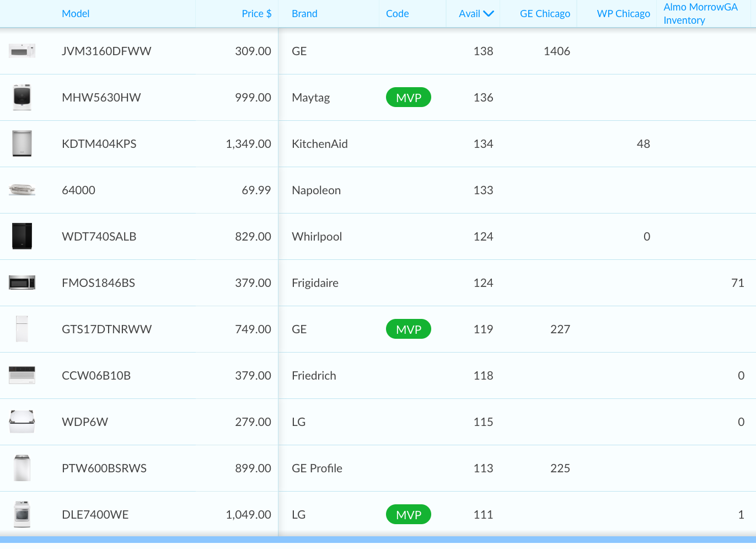Open the PTW600BSRWS model row

coord(104,468)
